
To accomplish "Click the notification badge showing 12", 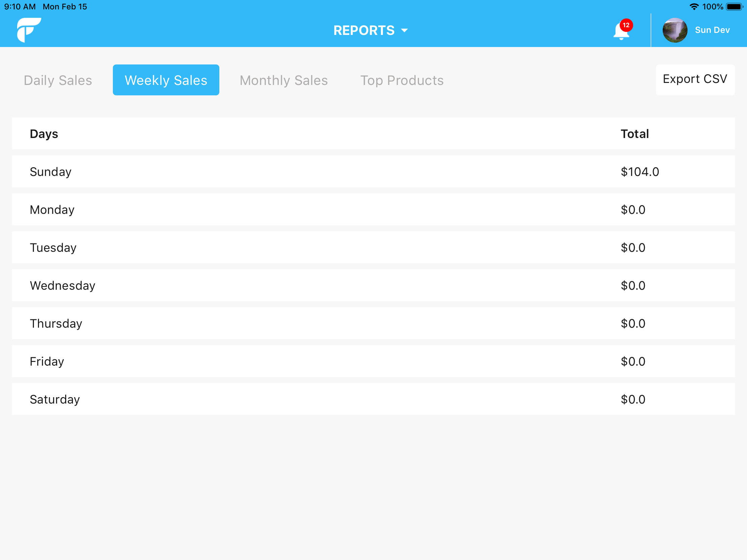I will pos(625,25).
